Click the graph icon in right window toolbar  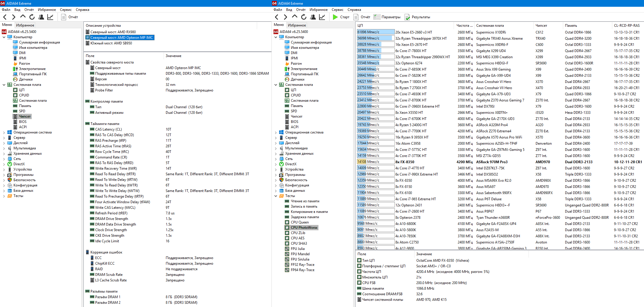coord(322,17)
